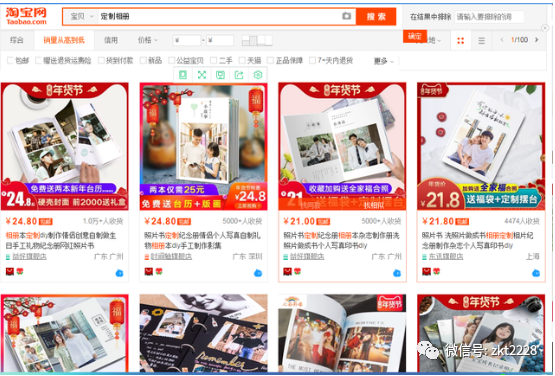This screenshot has width=555, height=376.
Task: Click green share/export floating toolbar icon
Action: point(239,75)
